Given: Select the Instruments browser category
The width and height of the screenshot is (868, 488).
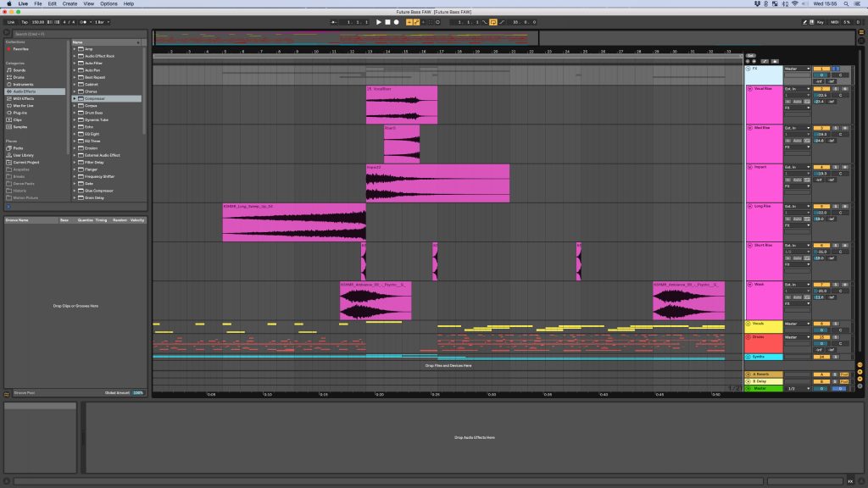Looking at the screenshot, I should point(23,85).
